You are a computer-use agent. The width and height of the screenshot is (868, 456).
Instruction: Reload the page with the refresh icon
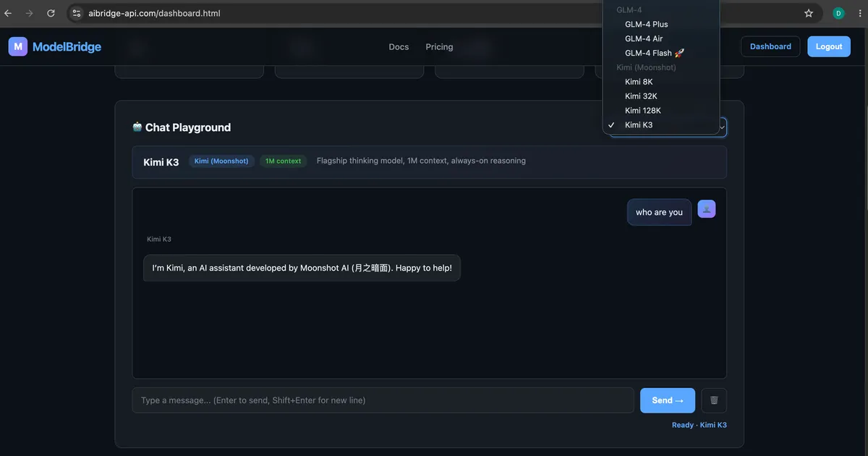pyautogui.click(x=51, y=13)
